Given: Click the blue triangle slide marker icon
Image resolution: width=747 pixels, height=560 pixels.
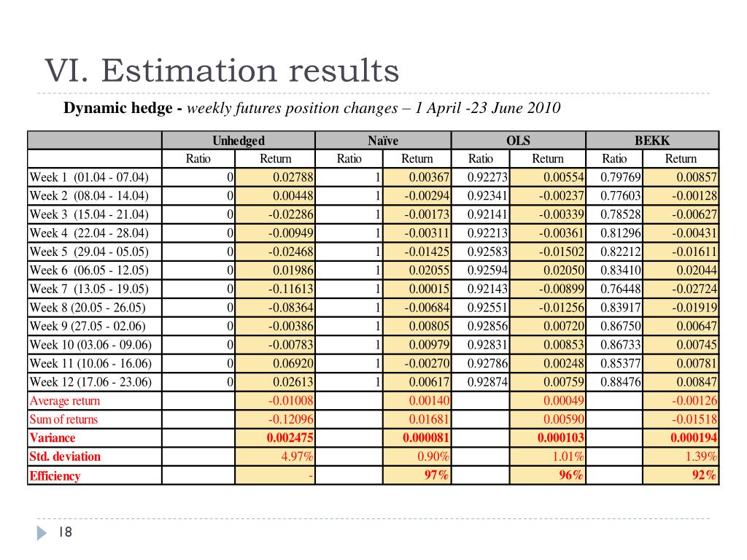Looking at the screenshot, I should tap(42, 533).
